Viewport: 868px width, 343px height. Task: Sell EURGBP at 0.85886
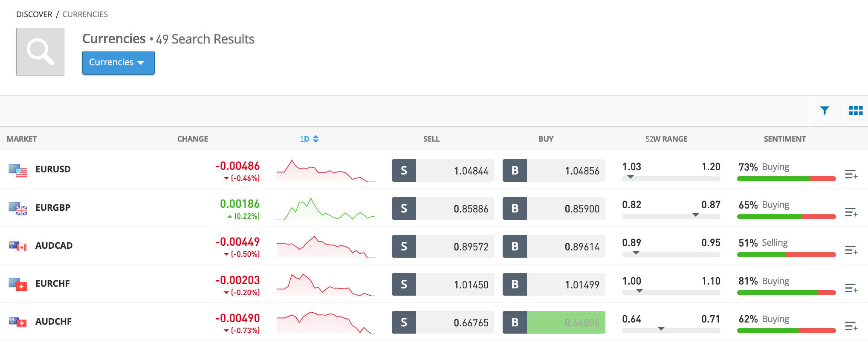[443, 209]
